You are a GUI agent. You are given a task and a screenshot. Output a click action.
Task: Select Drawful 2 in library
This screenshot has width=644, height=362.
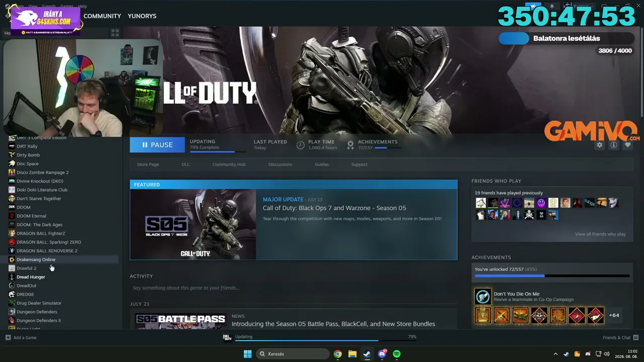[x=27, y=268]
